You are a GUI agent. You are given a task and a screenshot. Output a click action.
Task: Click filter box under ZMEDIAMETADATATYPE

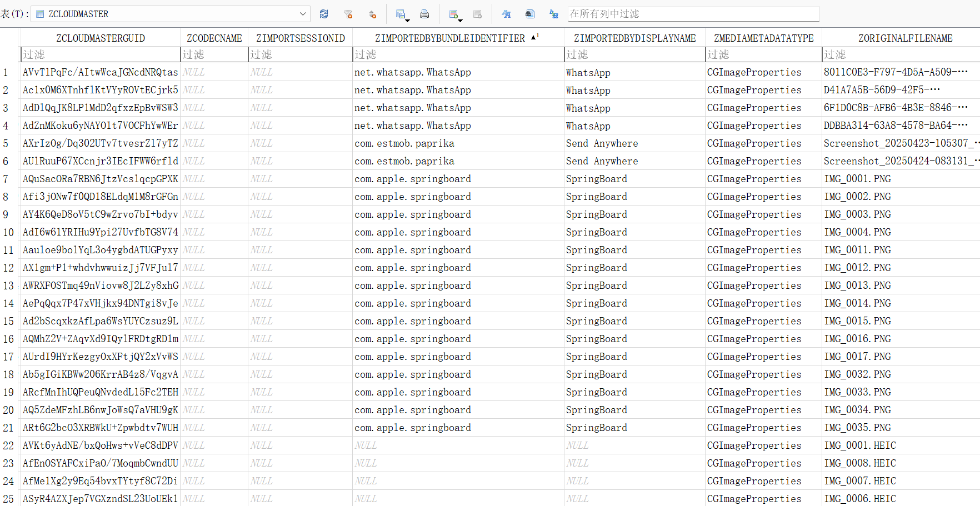764,54
